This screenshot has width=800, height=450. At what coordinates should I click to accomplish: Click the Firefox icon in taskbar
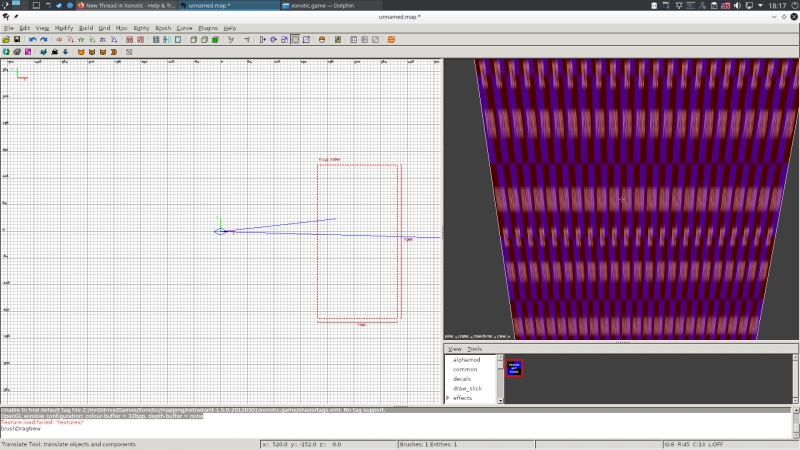click(x=82, y=5)
